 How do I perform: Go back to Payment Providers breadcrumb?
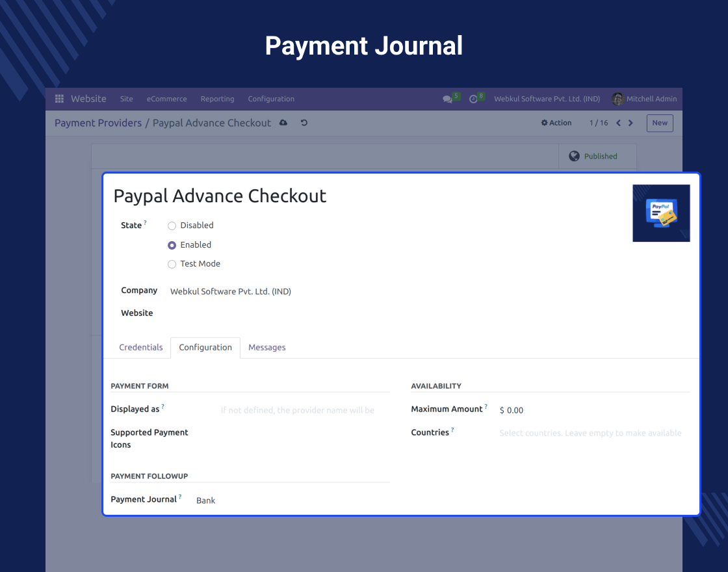tap(98, 123)
